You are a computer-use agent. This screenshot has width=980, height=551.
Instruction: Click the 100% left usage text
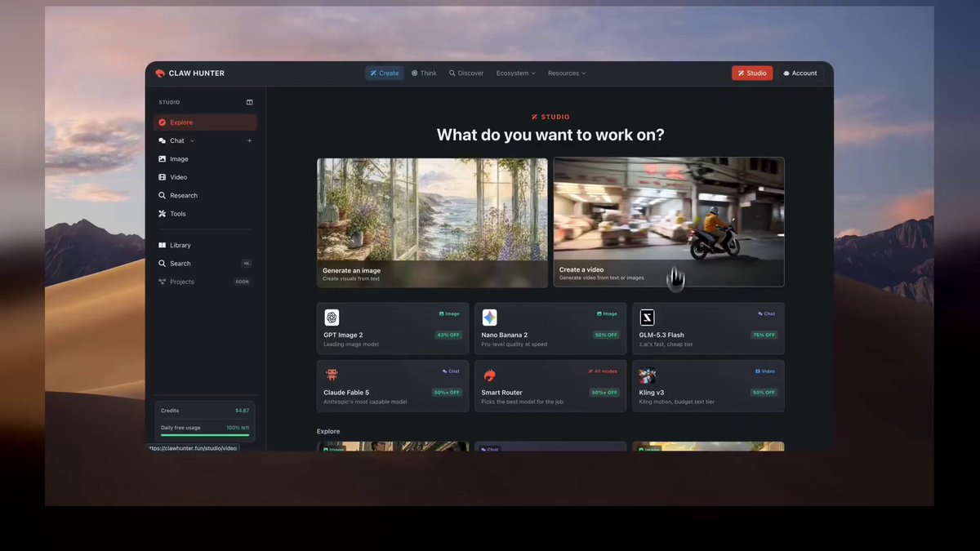(x=238, y=428)
